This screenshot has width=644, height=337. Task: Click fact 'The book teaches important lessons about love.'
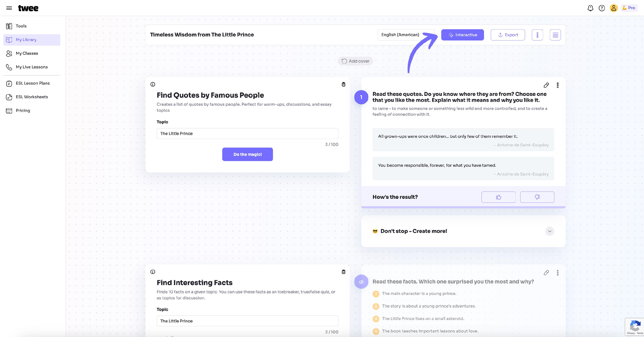(430, 331)
